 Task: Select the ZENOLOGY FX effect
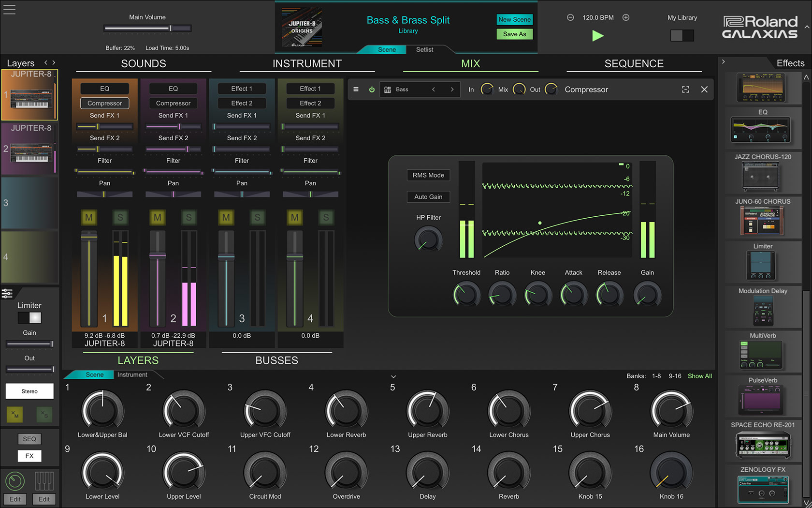763,489
